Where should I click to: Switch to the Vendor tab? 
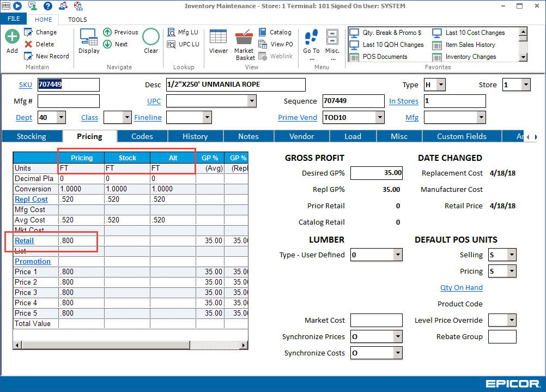(301, 136)
